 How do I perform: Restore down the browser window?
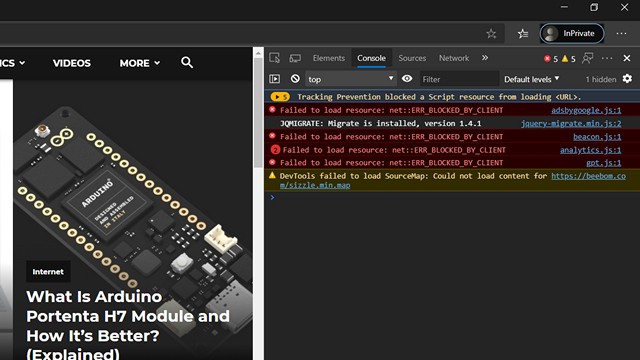click(x=594, y=7)
